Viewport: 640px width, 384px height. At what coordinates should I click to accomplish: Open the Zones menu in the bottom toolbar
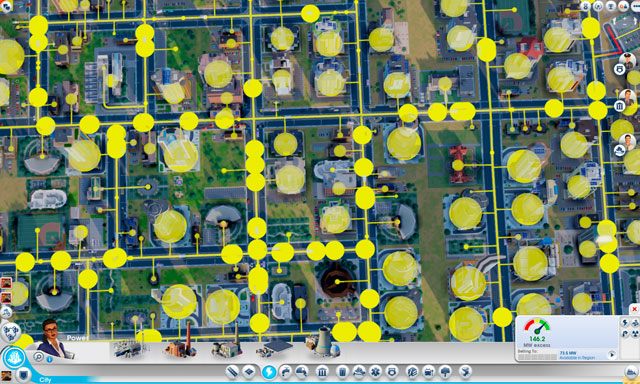tap(249, 371)
